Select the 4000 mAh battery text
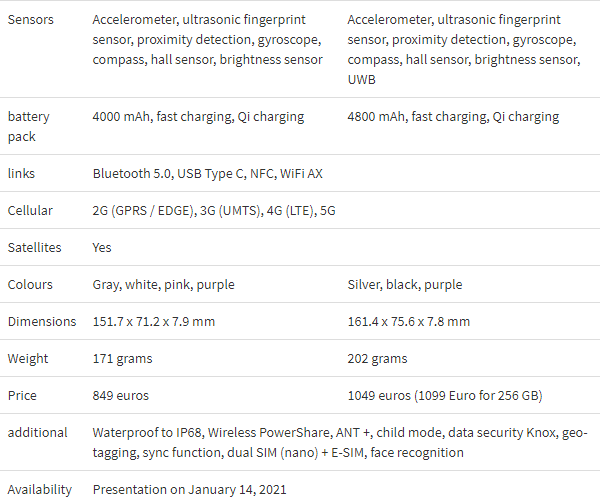 coord(198,116)
